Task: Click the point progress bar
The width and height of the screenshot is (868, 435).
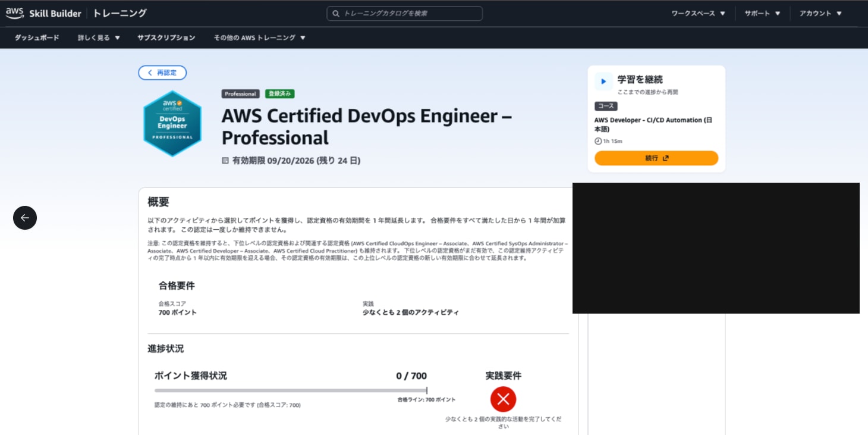Action: coord(291,390)
